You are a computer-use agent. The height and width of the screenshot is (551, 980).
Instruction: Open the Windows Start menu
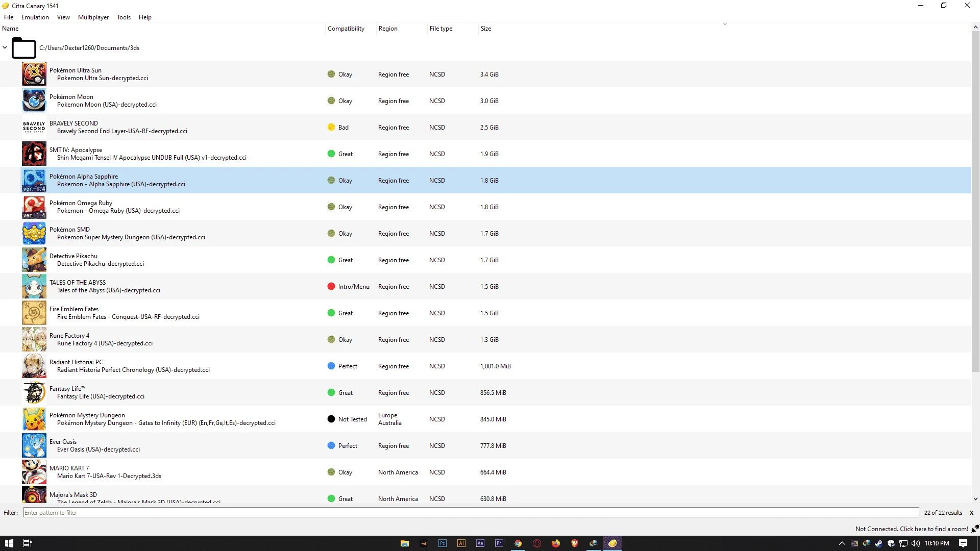(x=9, y=543)
